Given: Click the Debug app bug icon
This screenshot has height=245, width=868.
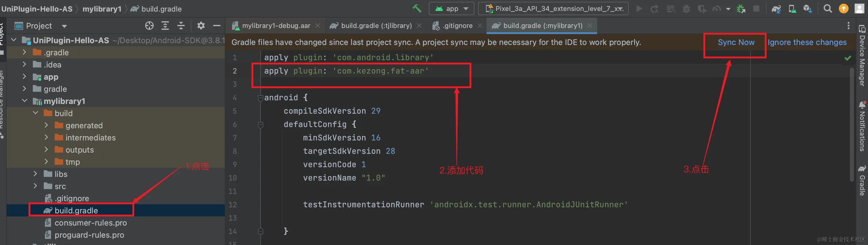Looking at the screenshot, I should [x=686, y=9].
